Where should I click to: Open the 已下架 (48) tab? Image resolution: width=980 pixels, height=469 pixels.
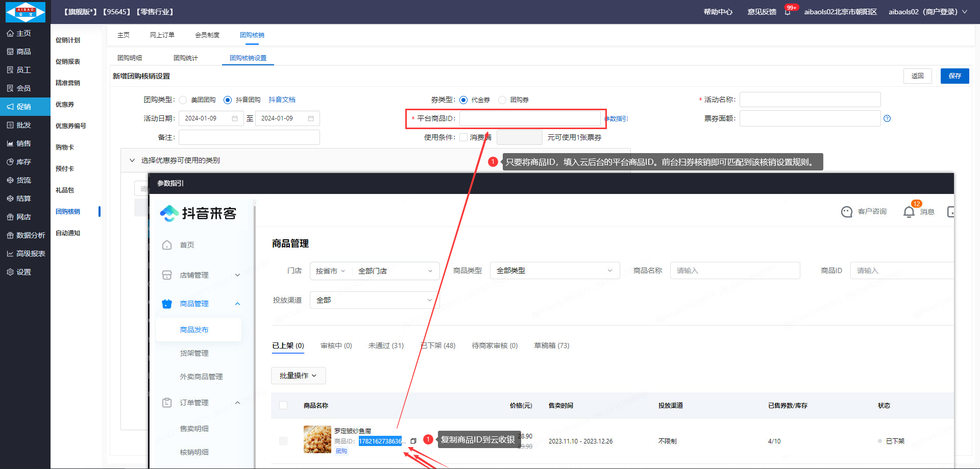(438, 345)
